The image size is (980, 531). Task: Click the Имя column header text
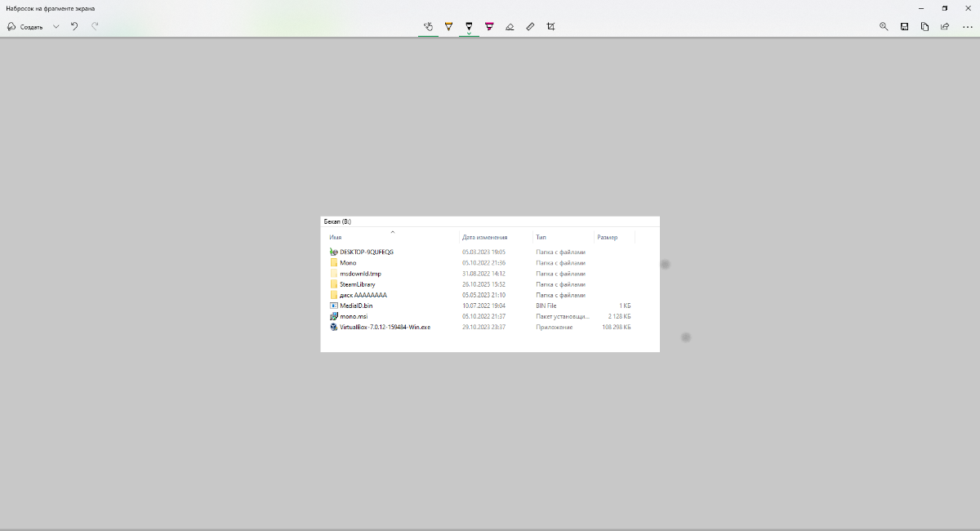tap(335, 237)
